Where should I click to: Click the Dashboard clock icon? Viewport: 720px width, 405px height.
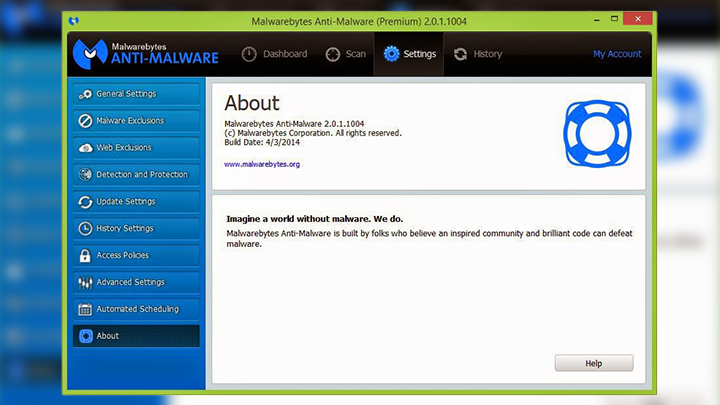(249, 54)
